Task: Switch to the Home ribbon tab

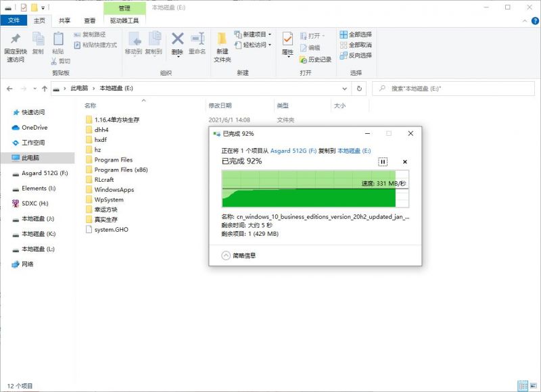Action: coord(39,20)
